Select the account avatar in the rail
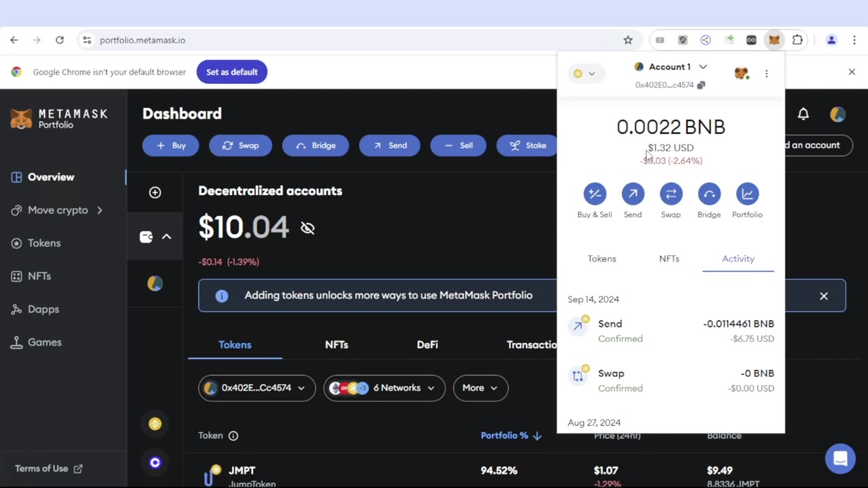This screenshot has height=488, width=868. click(155, 284)
